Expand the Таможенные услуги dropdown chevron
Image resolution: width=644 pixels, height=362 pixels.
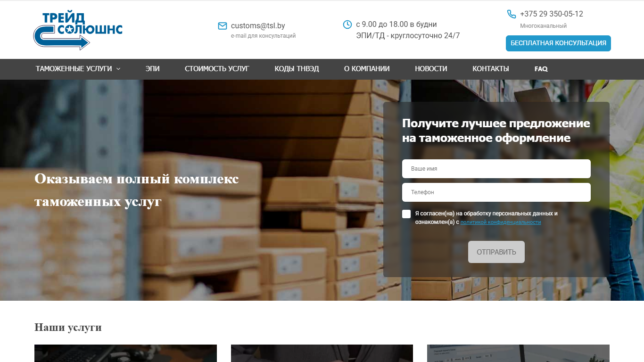click(118, 69)
